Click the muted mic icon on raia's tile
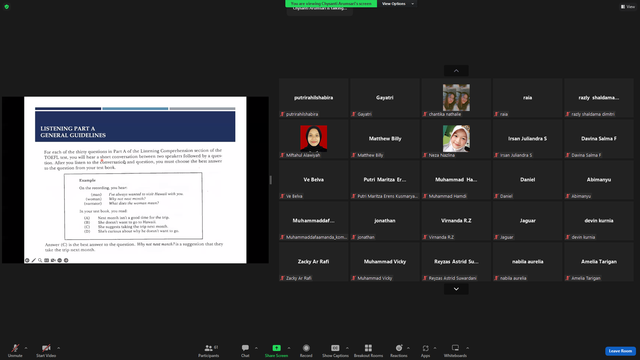 click(x=496, y=114)
